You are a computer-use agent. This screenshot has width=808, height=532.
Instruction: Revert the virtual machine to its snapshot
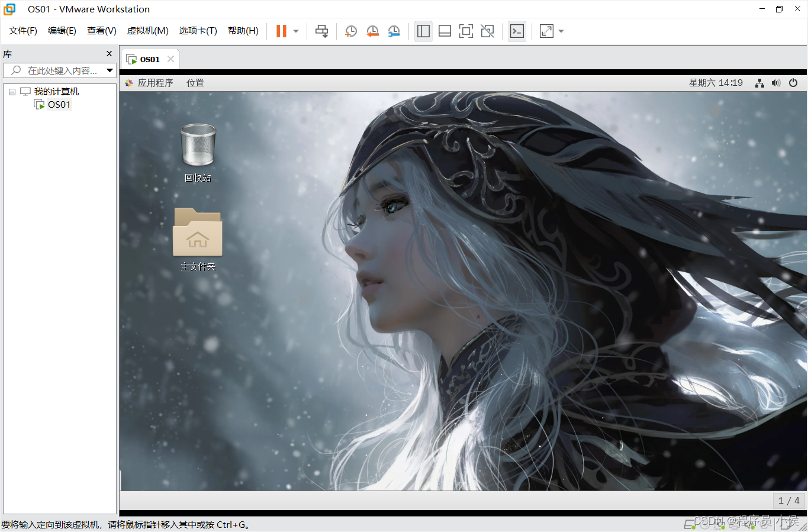click(372, 31)
